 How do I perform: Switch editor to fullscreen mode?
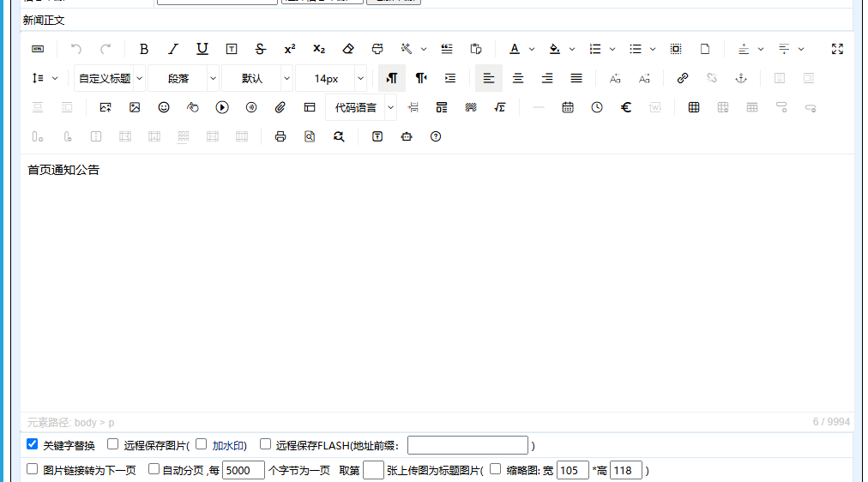click(837, 49)
